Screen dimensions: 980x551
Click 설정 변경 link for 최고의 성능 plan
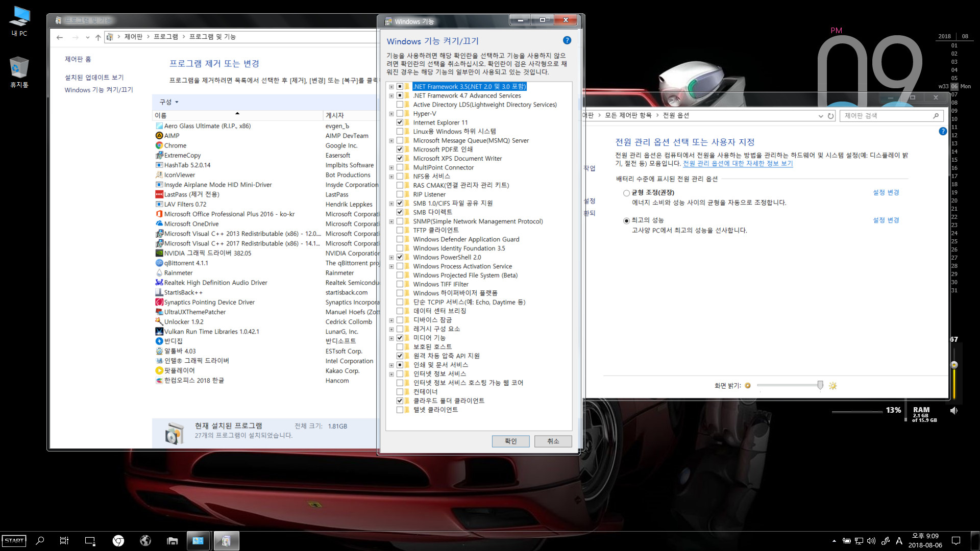pos(886,220)
